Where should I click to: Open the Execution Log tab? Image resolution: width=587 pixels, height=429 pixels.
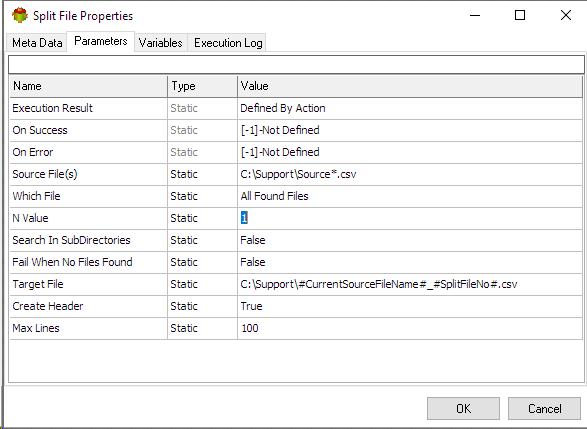(228, 43)
